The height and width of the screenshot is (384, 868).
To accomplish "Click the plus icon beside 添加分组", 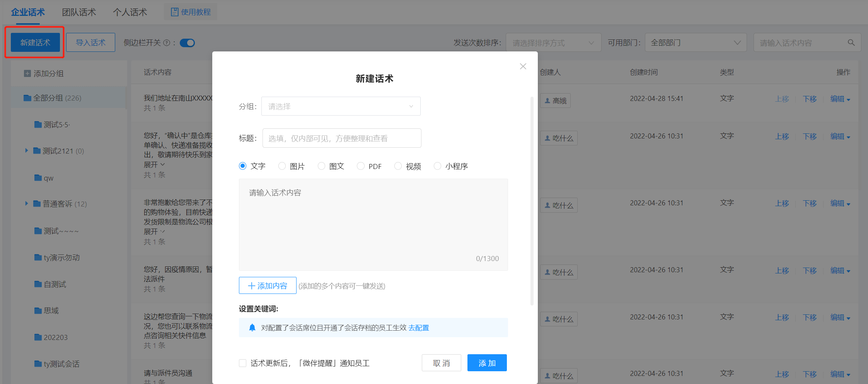I will point(27,73).
